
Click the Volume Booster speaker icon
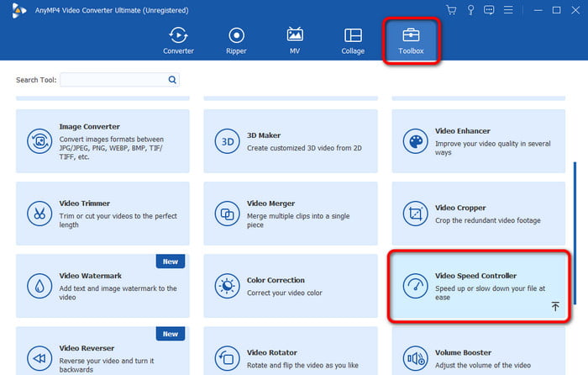pyautogui.click(x=416, y=358)
